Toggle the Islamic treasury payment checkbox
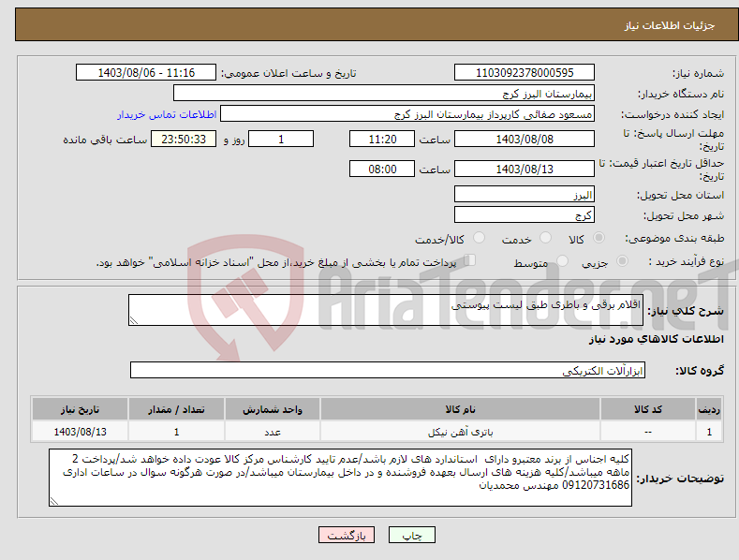The width and height of the screenshot is (739, 560). coord(470,260)
